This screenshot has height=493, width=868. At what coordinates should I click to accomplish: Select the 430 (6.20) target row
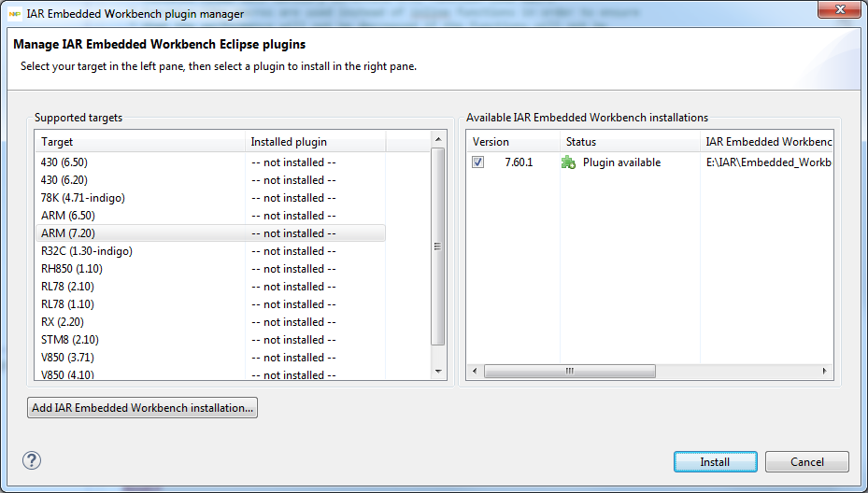pos(210,180)
